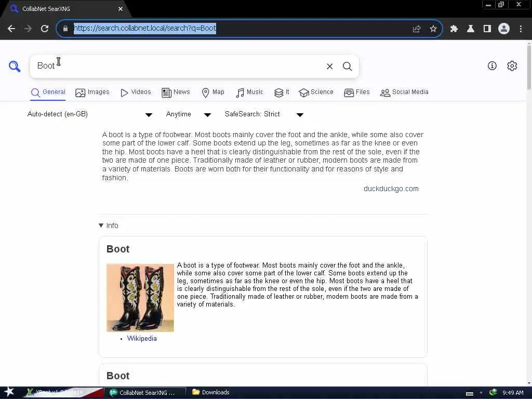Click the SearXNG magnifier logo

[15, 66]
